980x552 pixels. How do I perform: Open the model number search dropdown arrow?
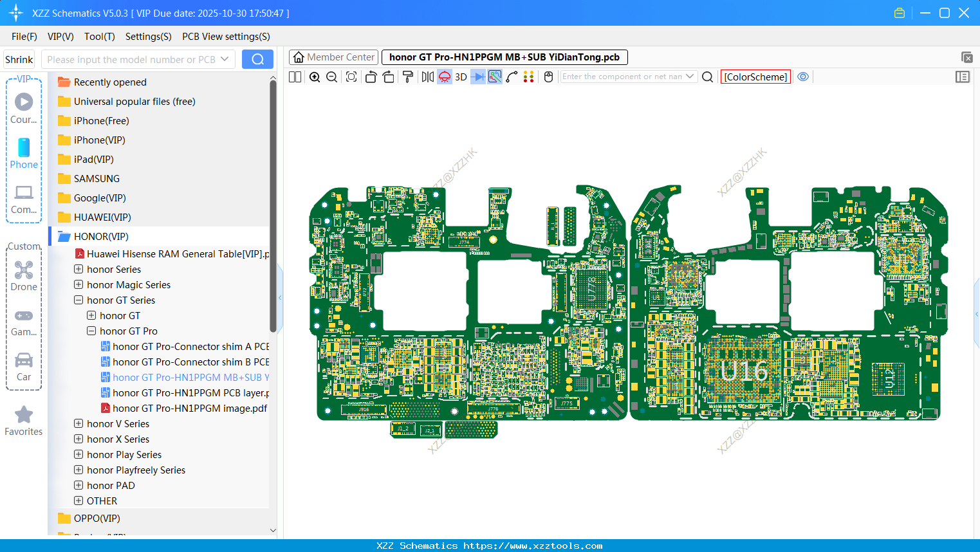225,59
